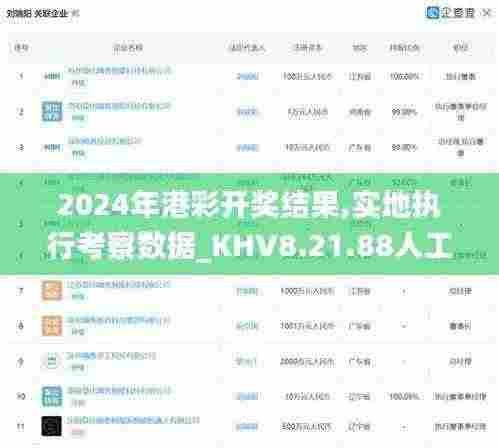Open the legal representative link in row 9
Image resolution: width=499 pixels, height=448 pixels.
246,362
